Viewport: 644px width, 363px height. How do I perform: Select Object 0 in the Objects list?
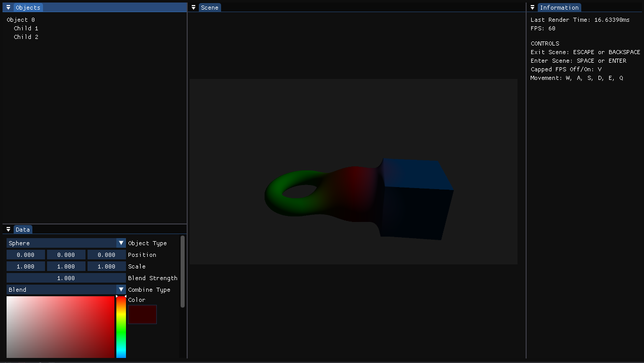[x=20, y=19]
